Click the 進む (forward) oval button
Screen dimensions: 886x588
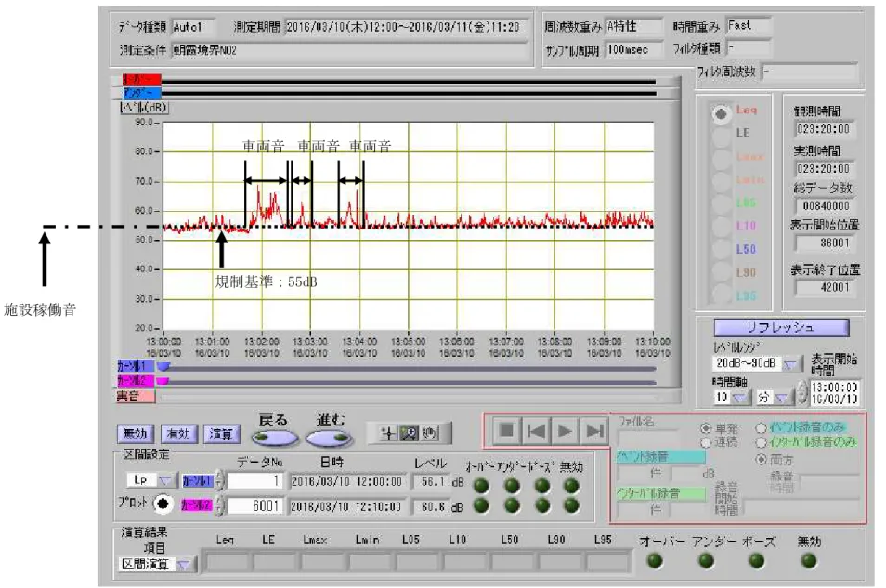pos(330,438)
